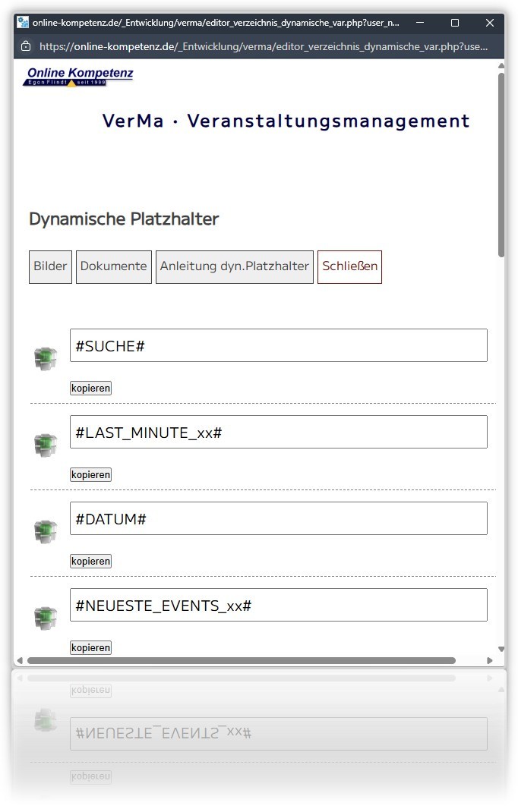This screenshot has width=518, height=812.
Task: Click the Online Kompetenz logo
Action: point(78,77)
